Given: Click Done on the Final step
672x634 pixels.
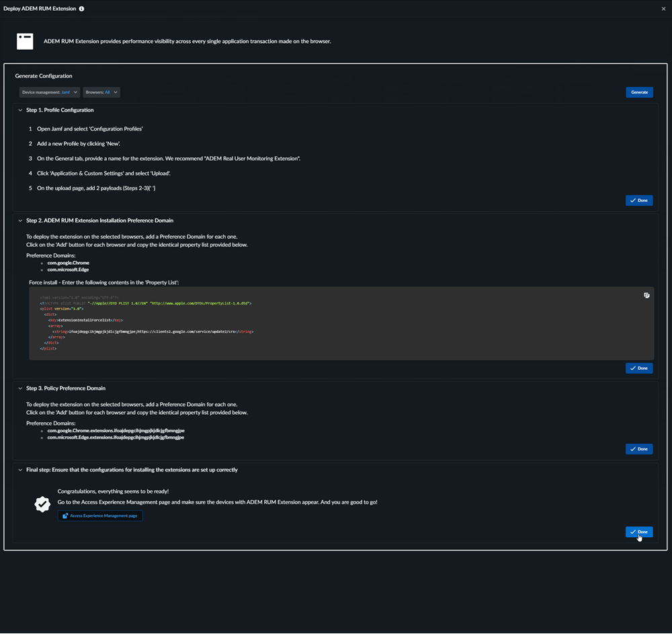Looking at the screenshot, I should click(x=638, y=532).
